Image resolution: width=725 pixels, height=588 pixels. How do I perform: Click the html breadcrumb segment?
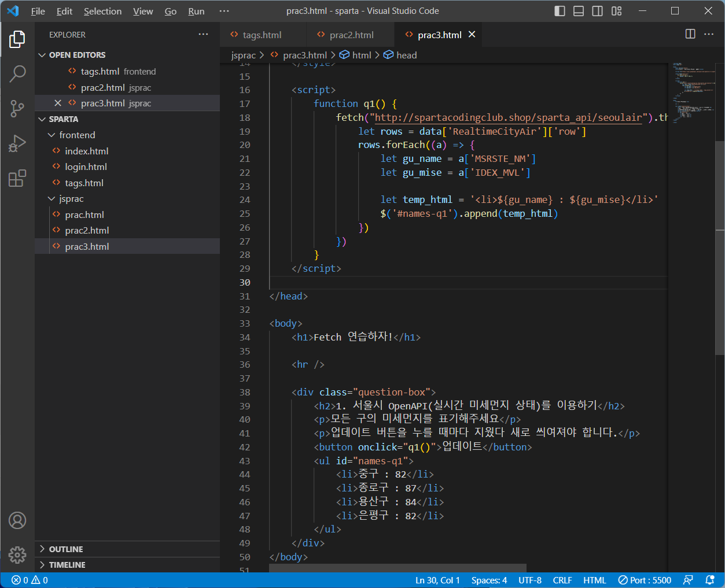pyautogui.click(x=355, y=55)
